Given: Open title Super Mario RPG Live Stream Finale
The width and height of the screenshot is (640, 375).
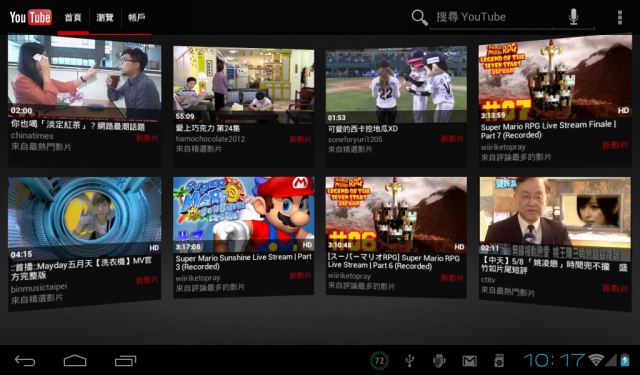Looking at the screenshot, I should click(548, 130).
